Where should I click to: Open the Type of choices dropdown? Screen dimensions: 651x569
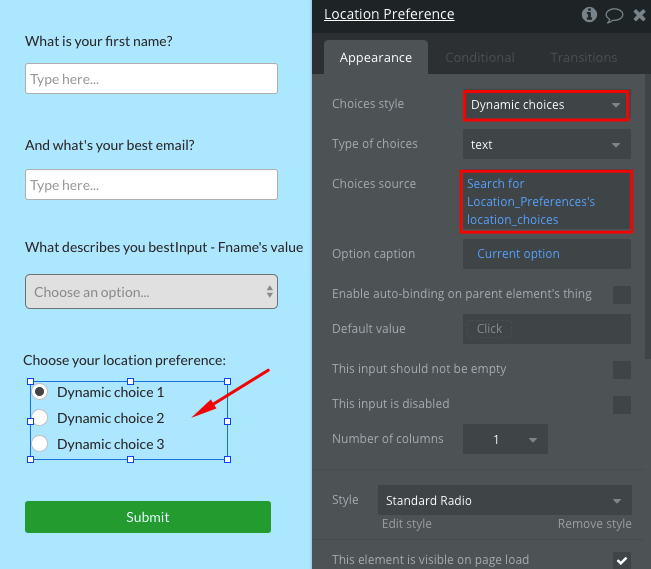[x=546, y=145]
